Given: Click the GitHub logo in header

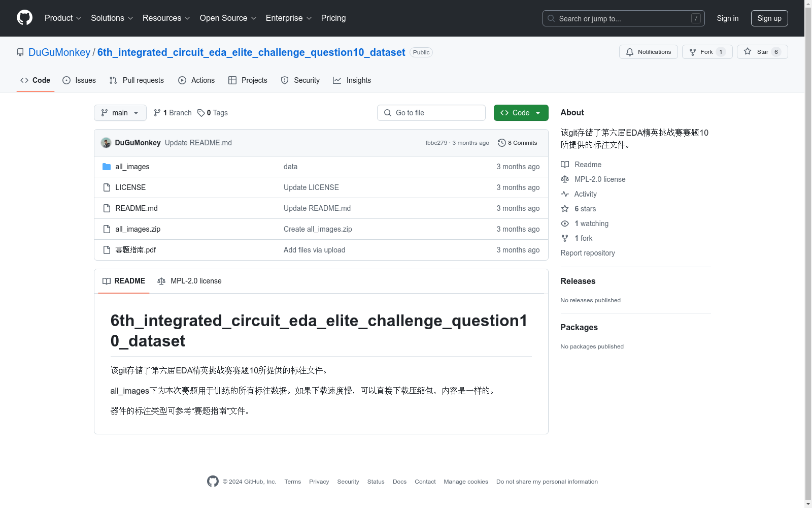Looking at the screenshot, I should point(24,18).
